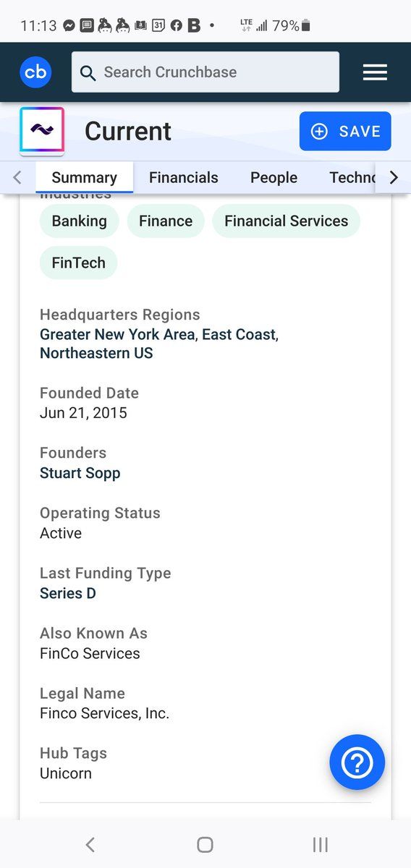
Task: Open founder Stuart Sopp's profile
Action: (80, 473)
